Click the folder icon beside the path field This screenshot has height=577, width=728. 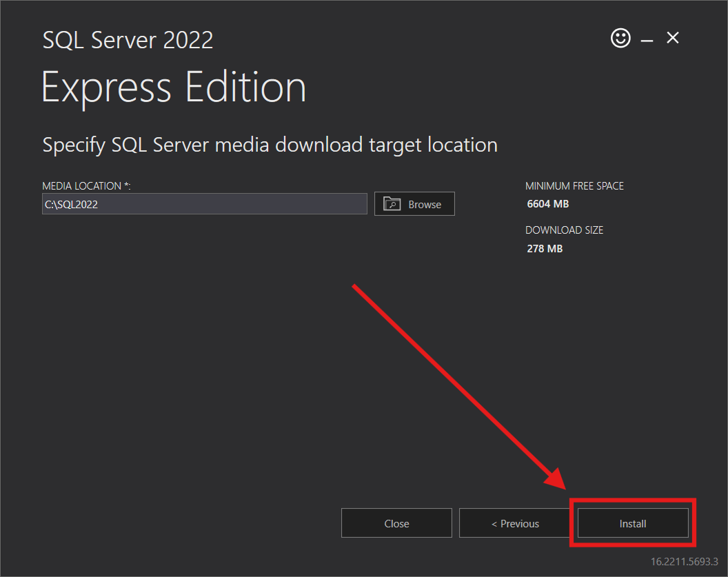(392, 204)
